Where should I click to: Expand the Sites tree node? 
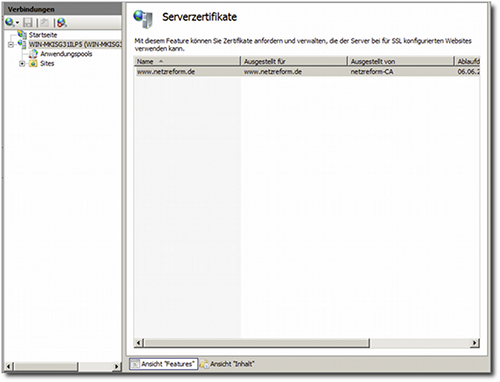[x=22, y=63]
